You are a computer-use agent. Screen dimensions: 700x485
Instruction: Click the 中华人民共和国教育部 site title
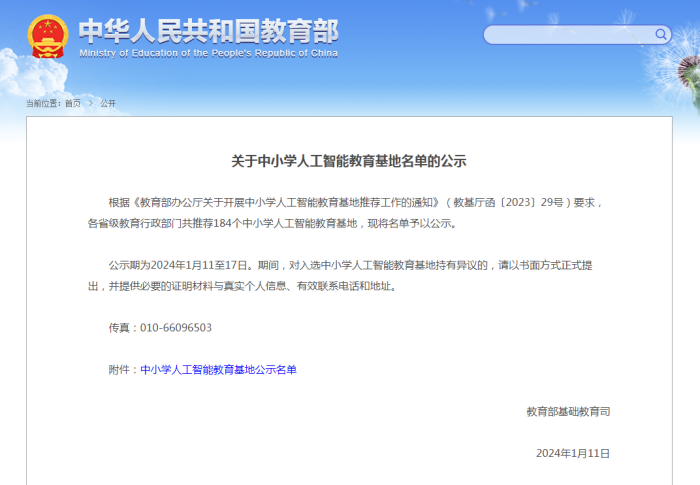[208, 29]
